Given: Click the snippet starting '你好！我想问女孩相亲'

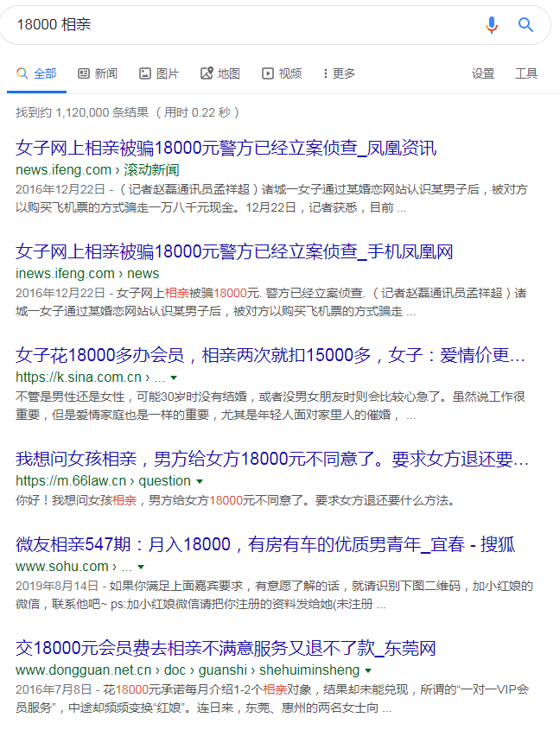Looking at the screenshot, I should point(235,500).
